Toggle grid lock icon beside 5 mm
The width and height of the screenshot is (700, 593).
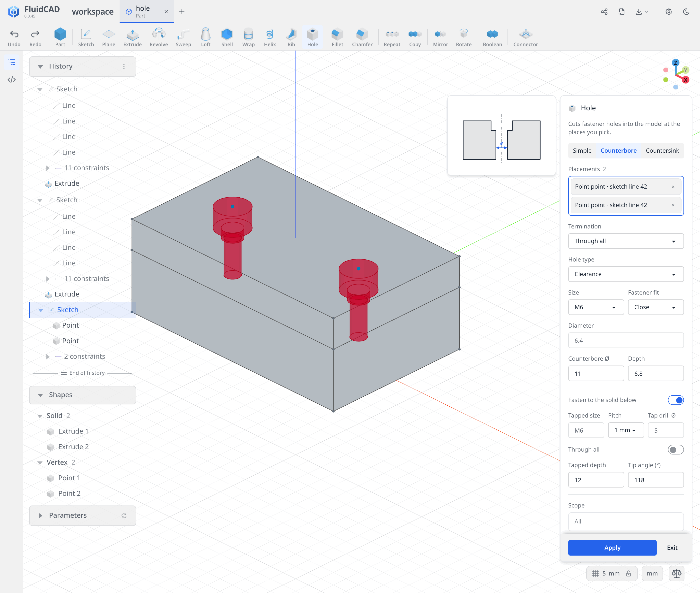pyautogui.click(x=628, y=574)
